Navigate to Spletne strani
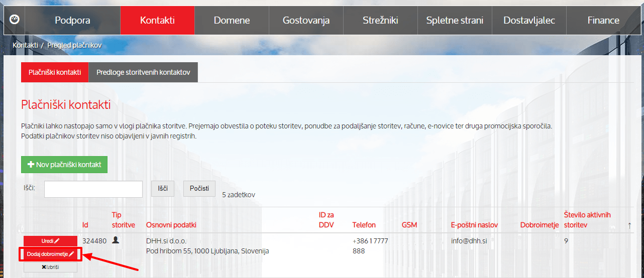644x278 pixels. [x=455, y=21]
